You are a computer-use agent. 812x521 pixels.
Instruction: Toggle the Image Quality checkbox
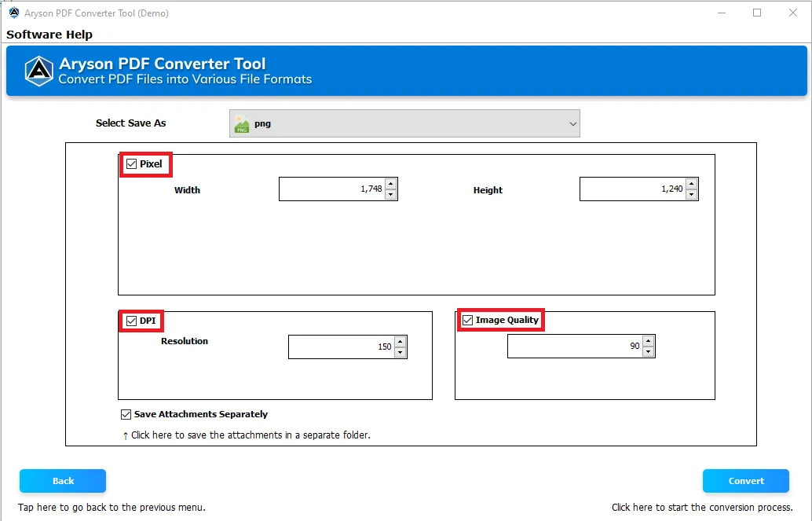467,321
